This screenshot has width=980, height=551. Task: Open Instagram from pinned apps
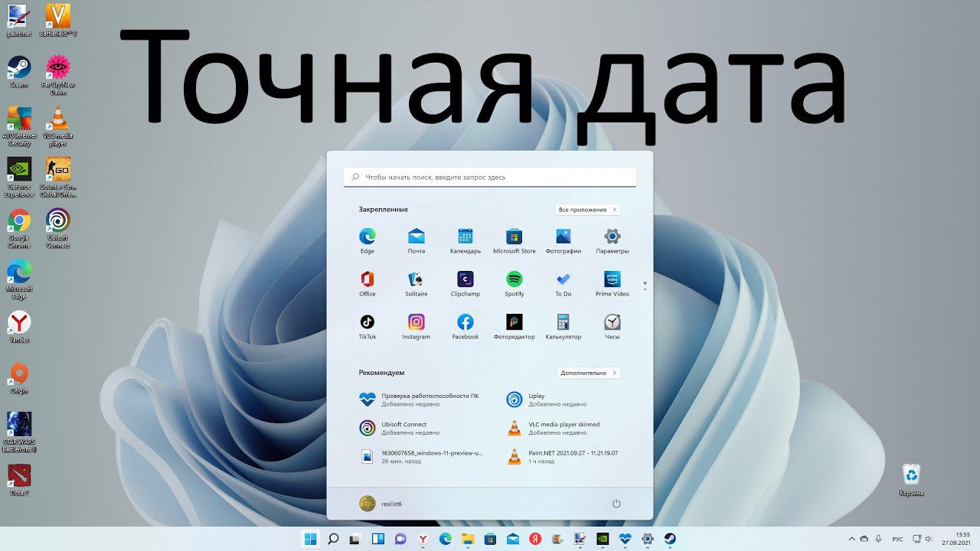416,326
